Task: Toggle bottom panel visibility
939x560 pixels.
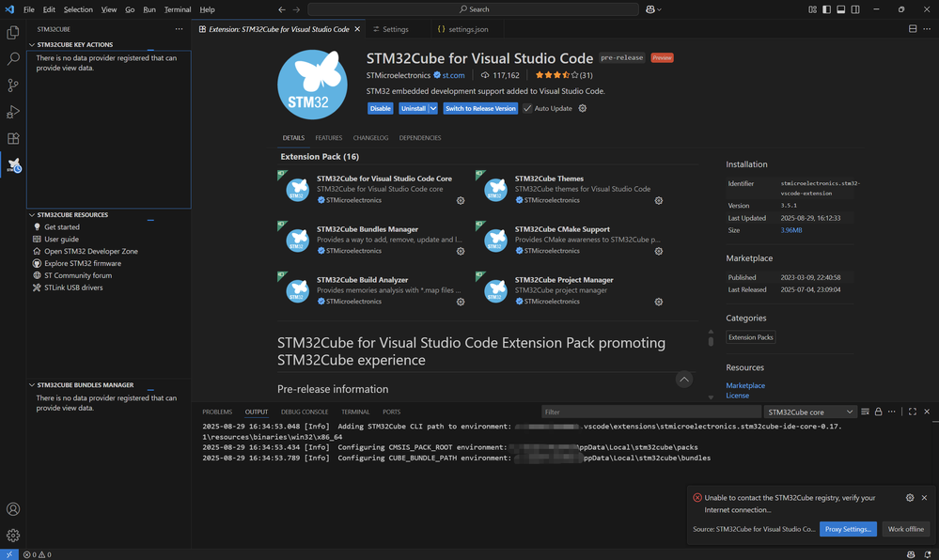Action: (841, 9)
